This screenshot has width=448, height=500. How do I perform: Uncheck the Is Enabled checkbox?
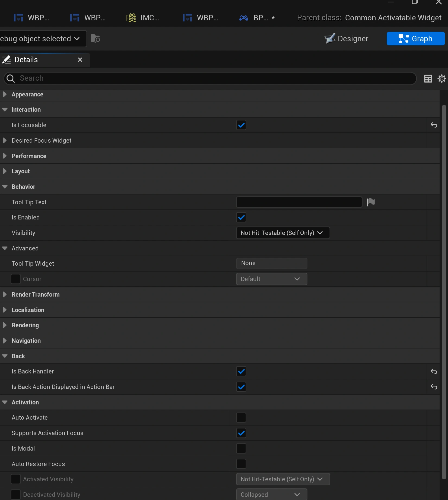click(241, 218)
